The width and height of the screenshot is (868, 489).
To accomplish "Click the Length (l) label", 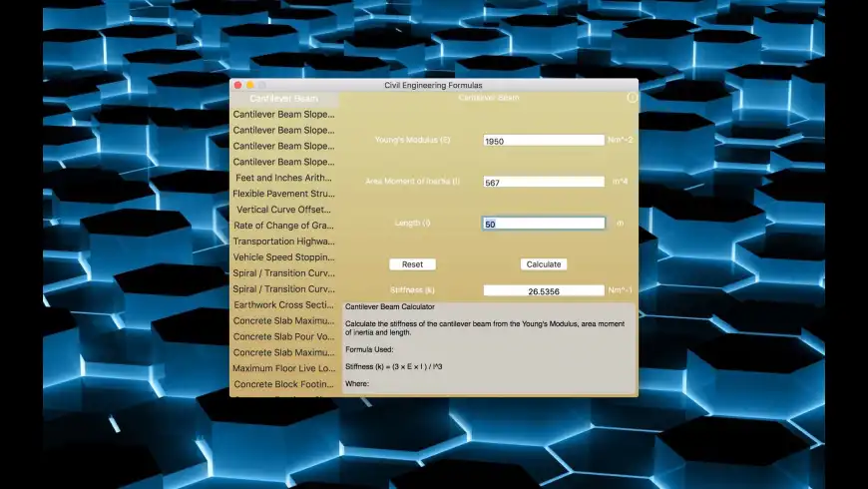I will point(412,223).
